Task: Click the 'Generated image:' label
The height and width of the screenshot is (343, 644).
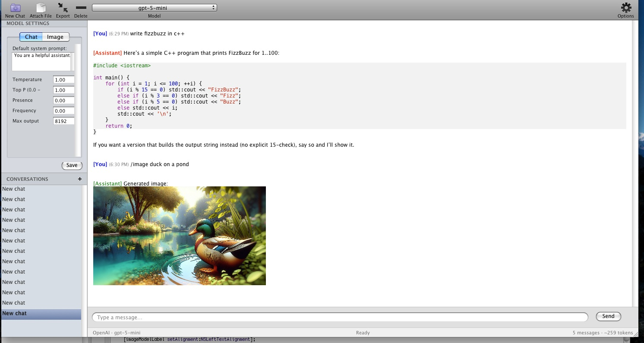Action: (x=145, y=184)
